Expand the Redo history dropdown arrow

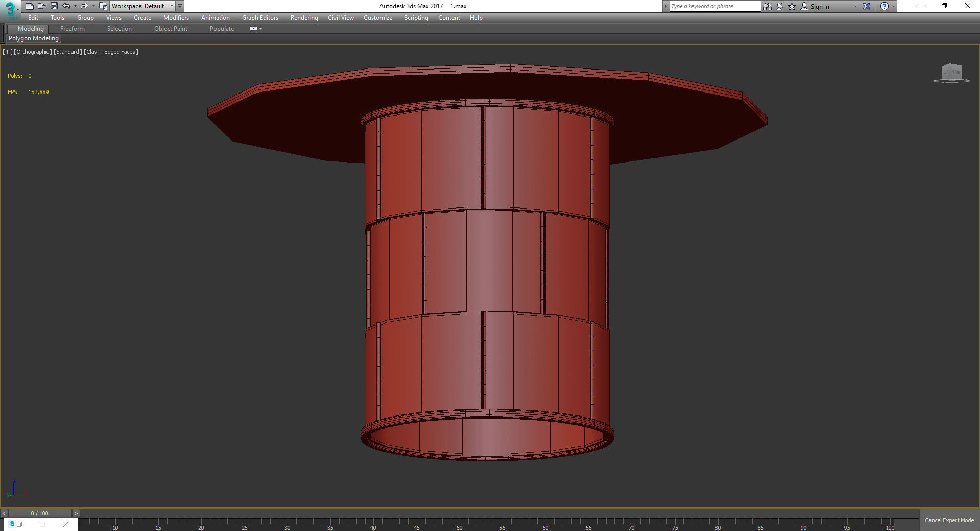pos(93,6)
